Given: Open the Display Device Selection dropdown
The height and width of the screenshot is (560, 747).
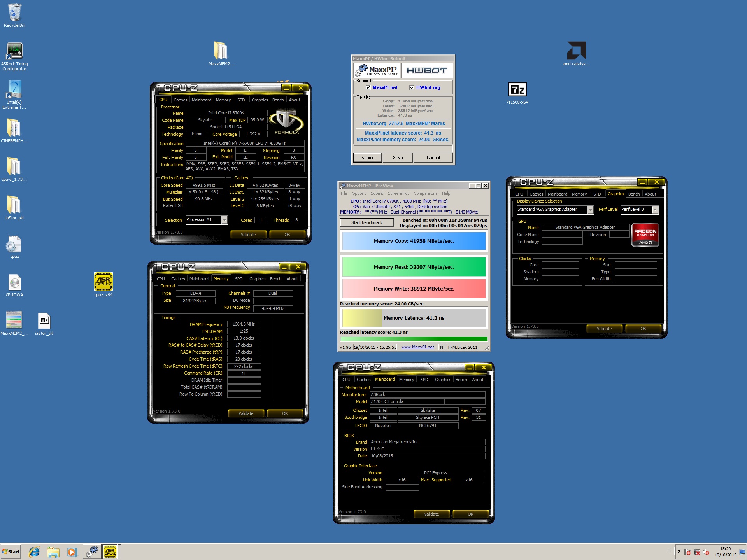Looking at the screenshot, I should [590, 210].
